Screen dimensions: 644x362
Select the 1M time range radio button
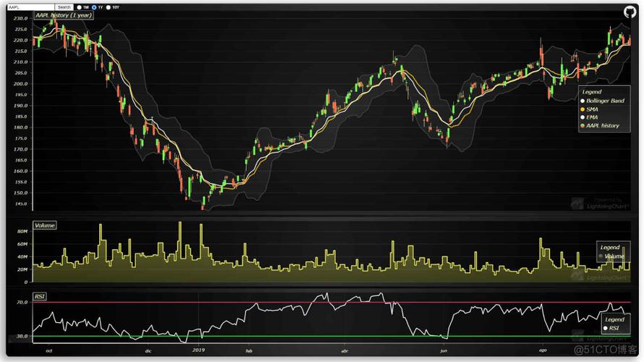point(80,7)
